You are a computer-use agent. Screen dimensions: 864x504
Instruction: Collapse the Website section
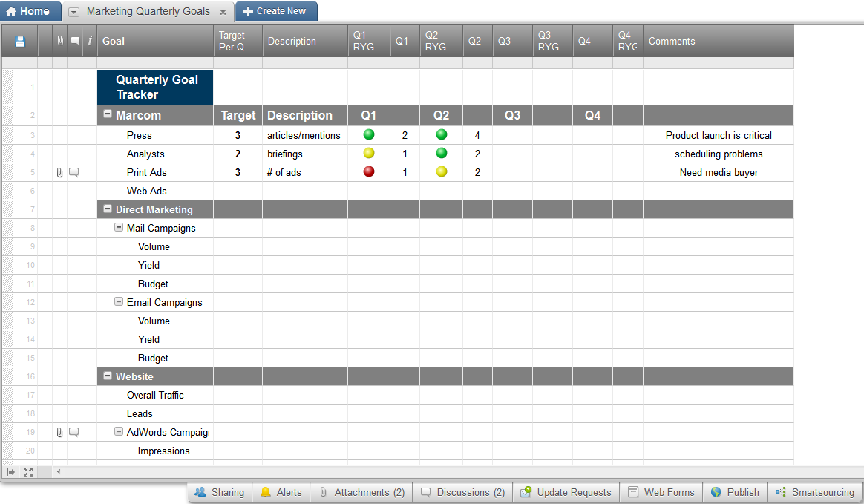108,376
